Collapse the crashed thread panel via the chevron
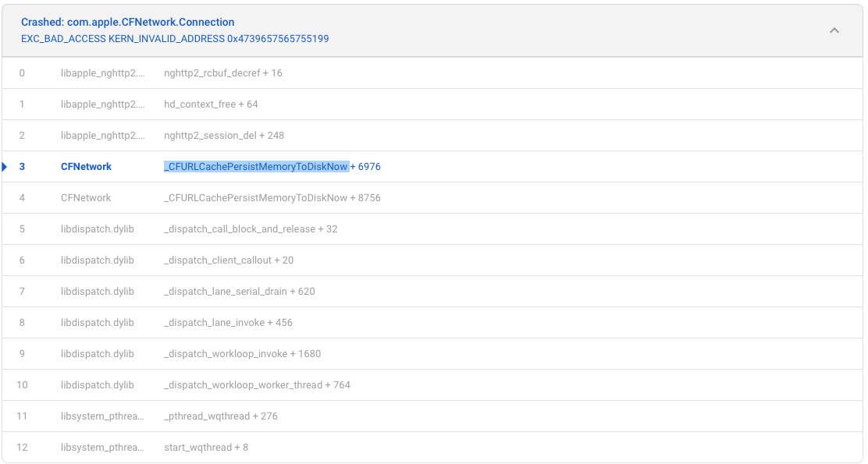The height and width of the screenshot is (464, 868). coord(834,30)
